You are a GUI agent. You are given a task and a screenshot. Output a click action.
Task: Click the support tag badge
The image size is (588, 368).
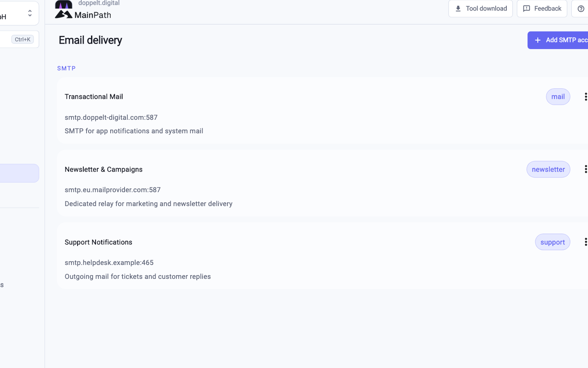tap(552, 242)
